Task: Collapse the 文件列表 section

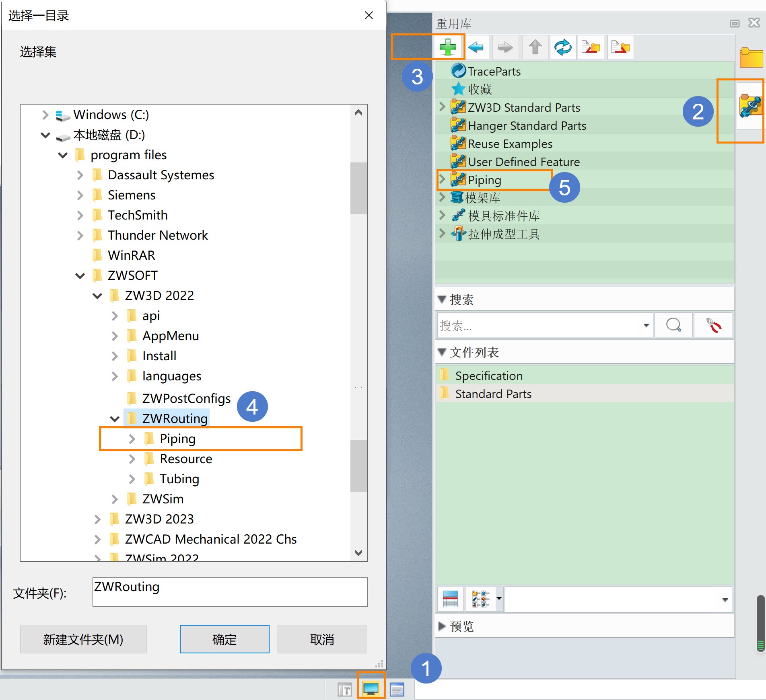Action: point(442,352)
